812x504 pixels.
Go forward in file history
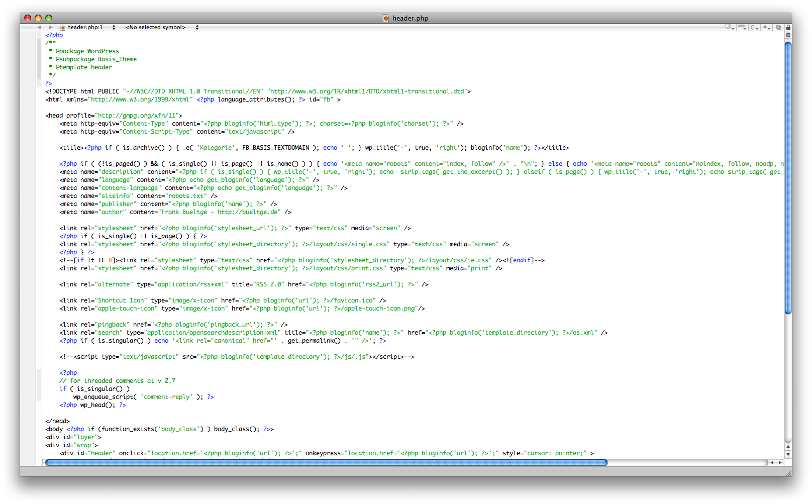click(51, 27)
